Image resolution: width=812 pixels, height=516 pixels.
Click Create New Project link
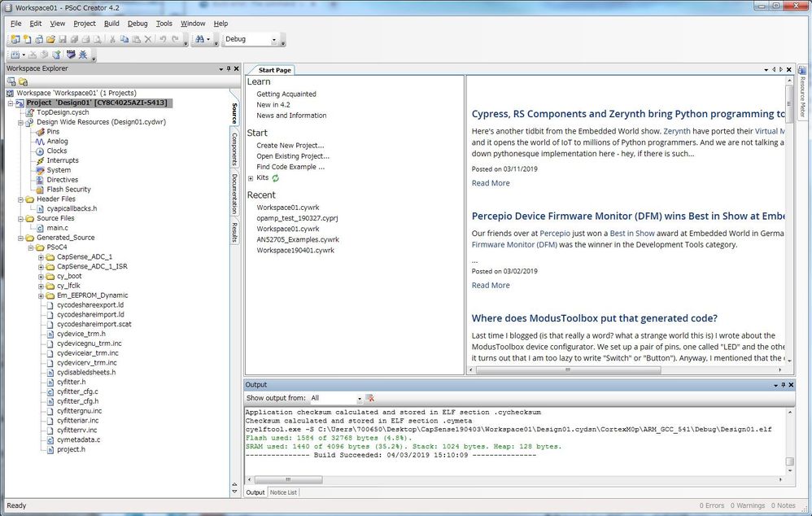[x=290, y=146]
